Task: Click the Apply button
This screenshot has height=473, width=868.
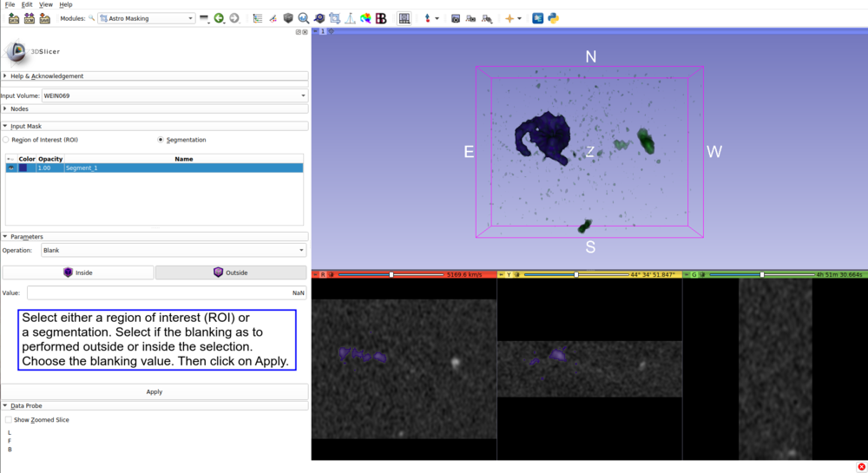Action: pos(155,391)
